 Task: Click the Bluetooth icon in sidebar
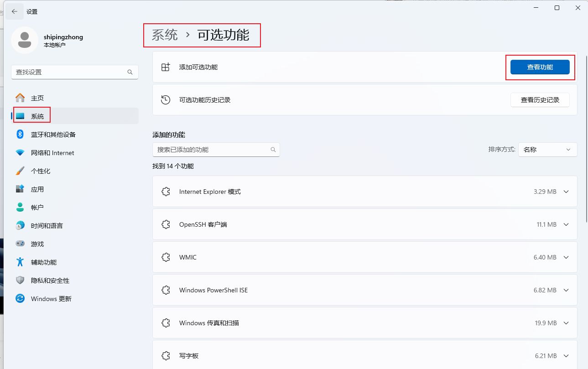(x=20, y=134)
